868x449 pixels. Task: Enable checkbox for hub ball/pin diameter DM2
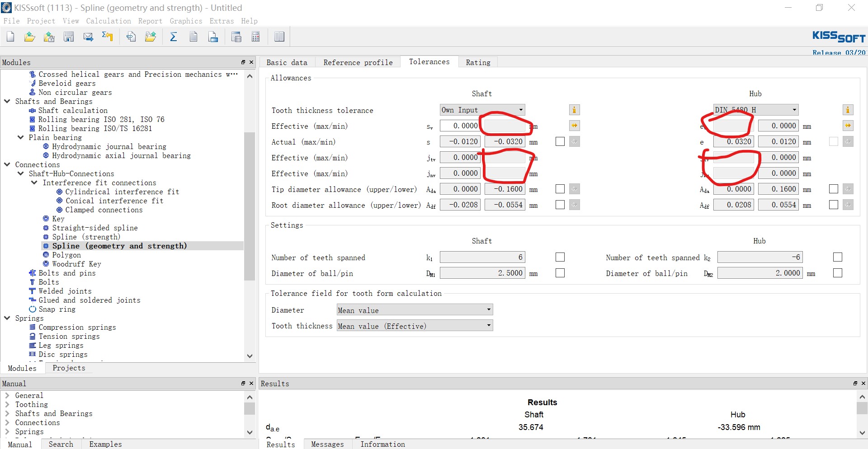(x=838, y=273)
